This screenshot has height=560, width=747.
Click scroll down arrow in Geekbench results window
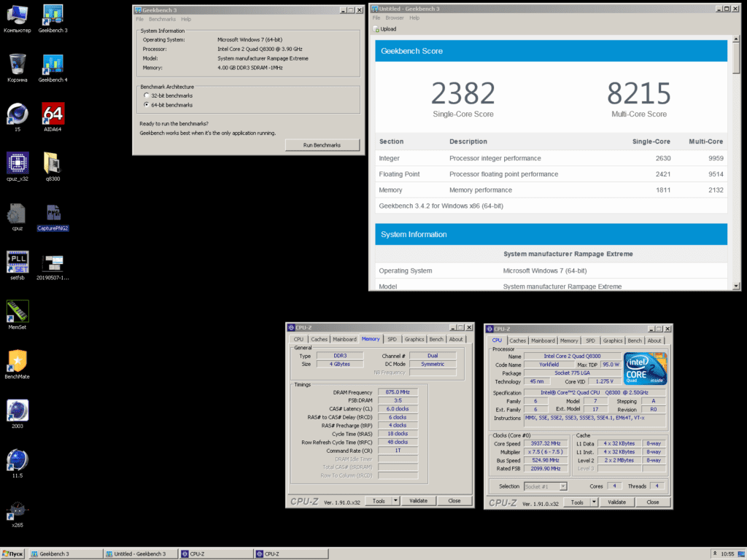736,286
